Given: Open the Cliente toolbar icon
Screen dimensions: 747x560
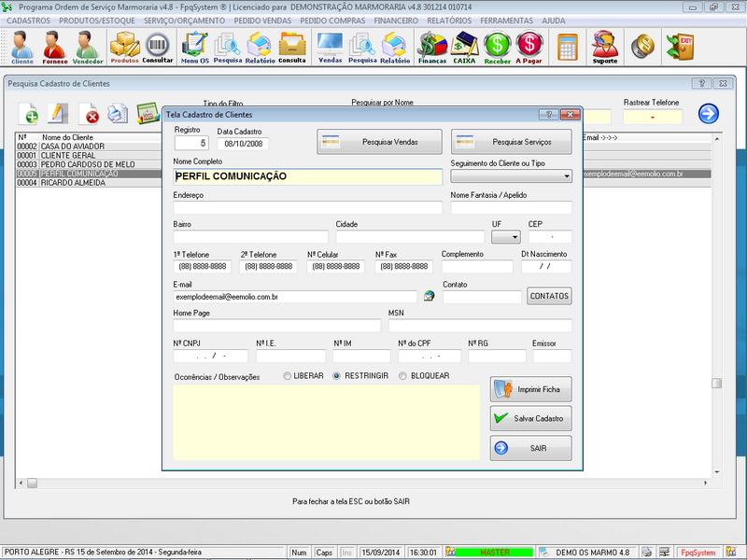Looking at the screenshot, I should [21, 47].
